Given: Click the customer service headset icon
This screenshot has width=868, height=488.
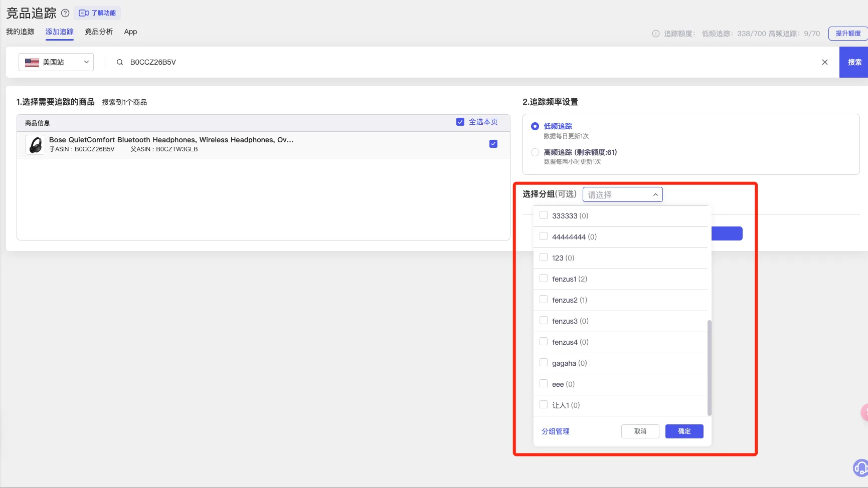Looking at the screenshot, I should coord(861,468).
